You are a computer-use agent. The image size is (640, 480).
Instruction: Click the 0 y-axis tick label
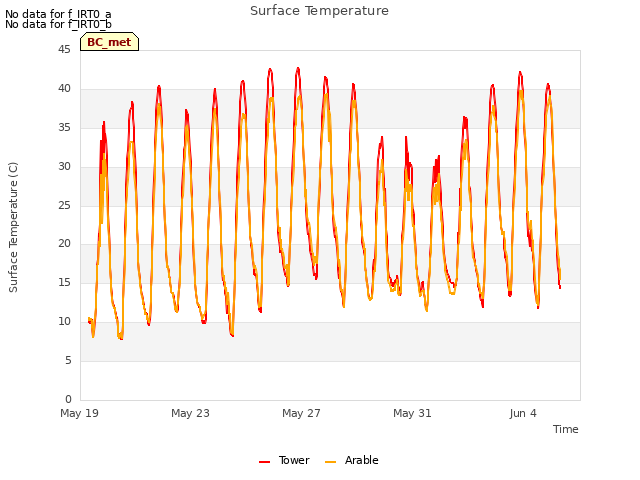click(68, 399)
